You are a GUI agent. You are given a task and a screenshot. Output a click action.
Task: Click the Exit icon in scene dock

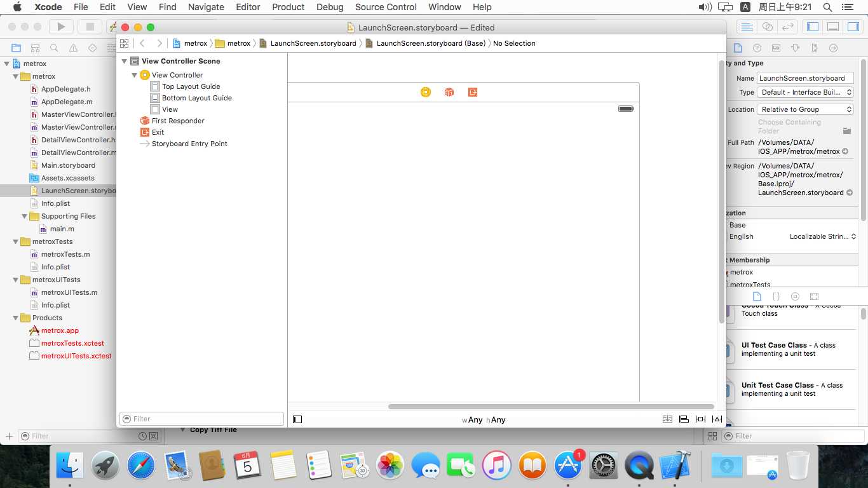473,92
